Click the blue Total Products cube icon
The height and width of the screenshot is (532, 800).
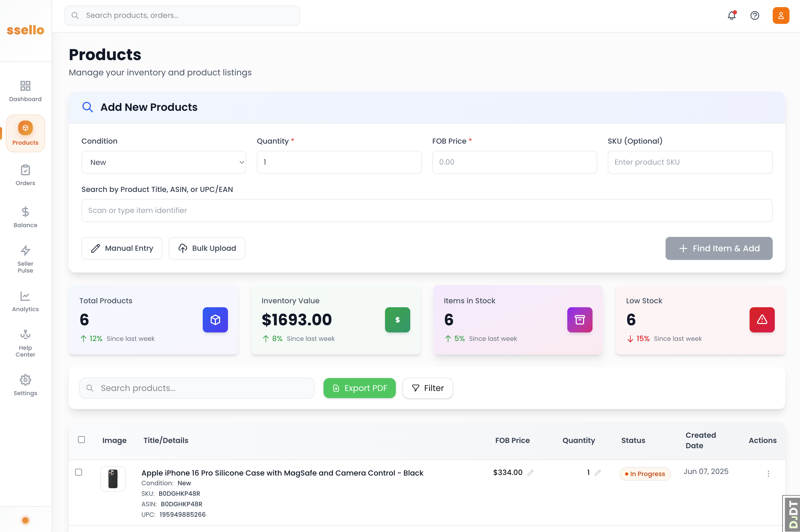[x=215, y=320]
